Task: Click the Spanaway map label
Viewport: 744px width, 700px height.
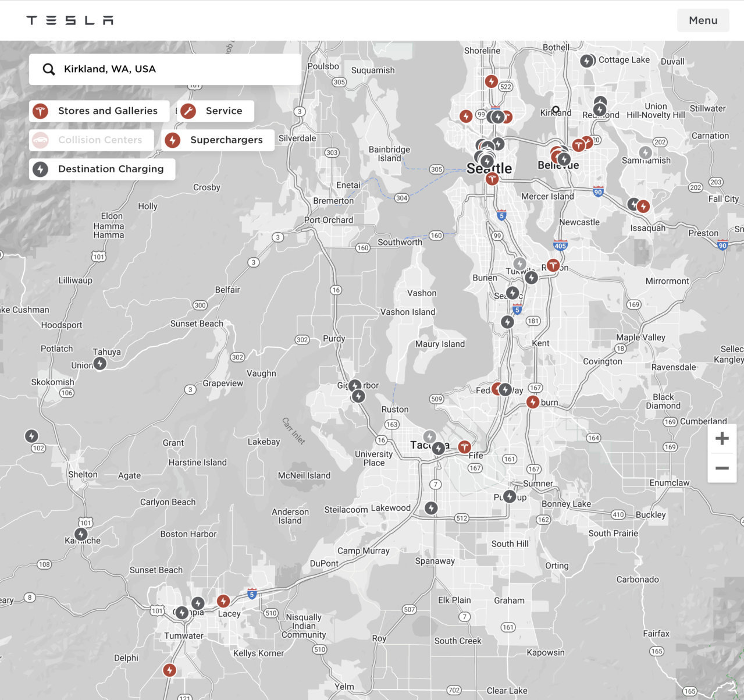Action: pyautogui.click(x=435, y=561)
